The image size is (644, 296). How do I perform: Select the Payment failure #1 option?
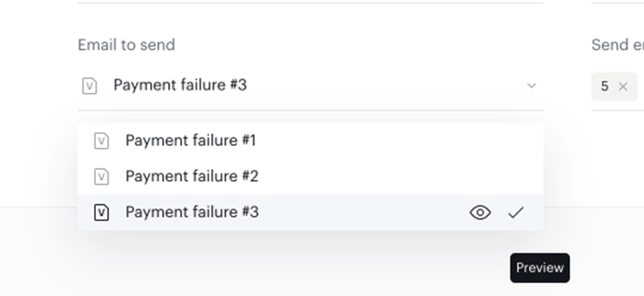[x=311, y=141]
